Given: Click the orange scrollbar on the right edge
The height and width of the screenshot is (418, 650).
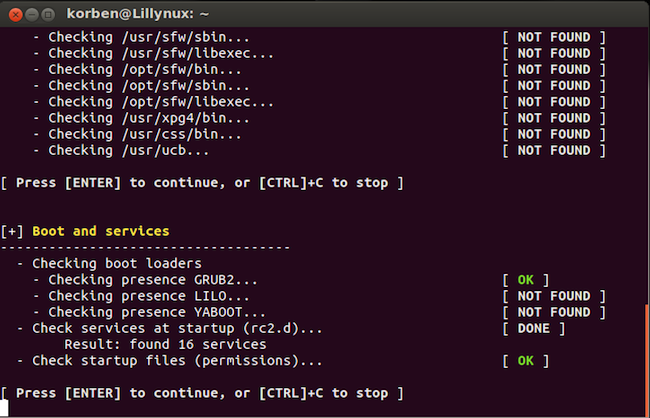Looking at the screenshot, I should [648, 361].
